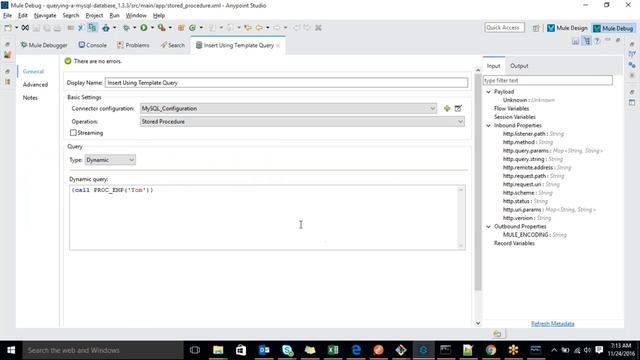The width and height of the screenshot is (640, 360).
Task: Switch to the Search tab
Action: click(173, 45)
